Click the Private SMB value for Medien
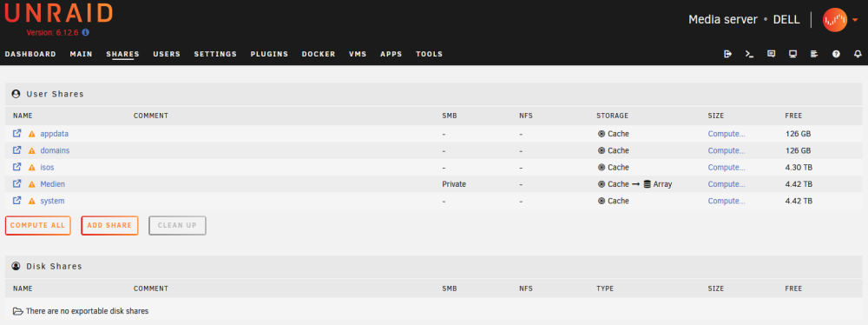868x325 pixels. 454,183
